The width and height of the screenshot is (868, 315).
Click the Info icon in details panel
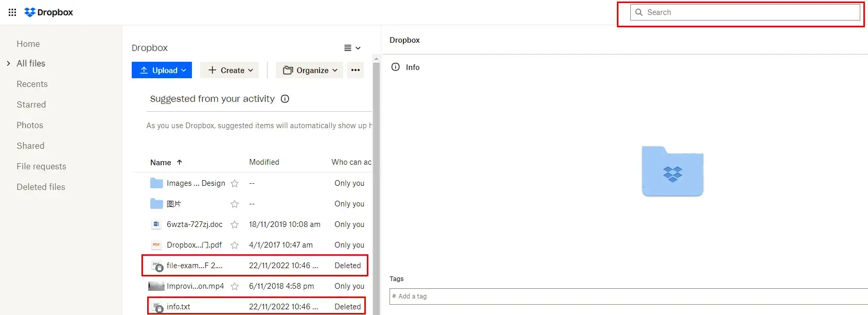click(x=396, y=67)
